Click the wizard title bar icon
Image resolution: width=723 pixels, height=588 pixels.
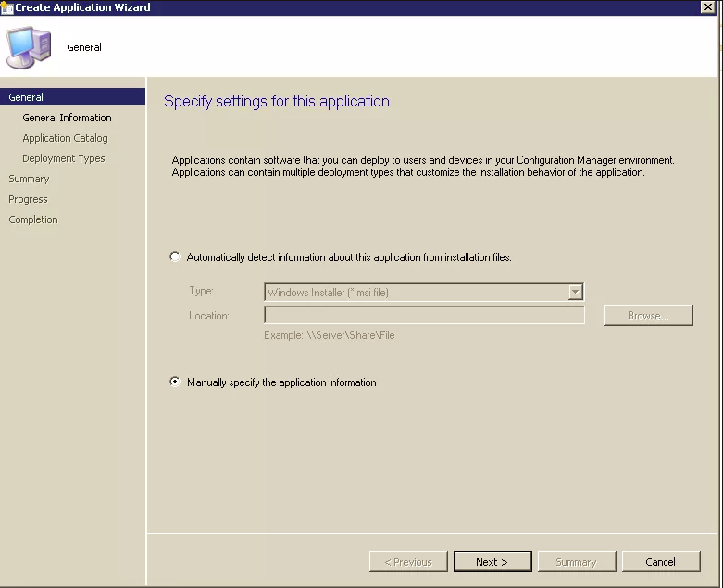pos(7,7)
